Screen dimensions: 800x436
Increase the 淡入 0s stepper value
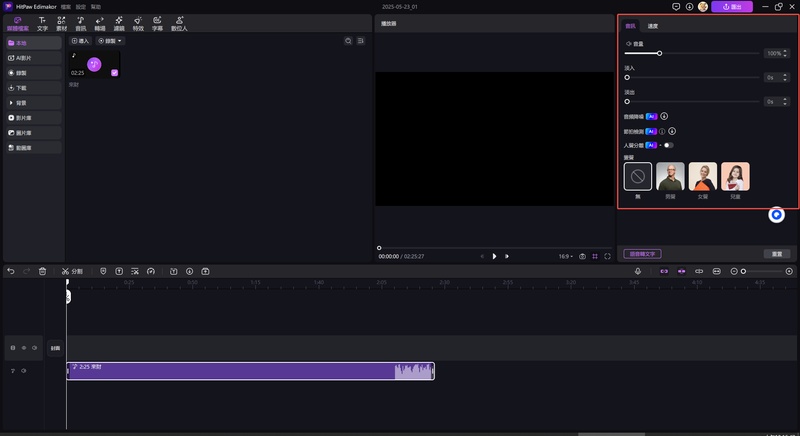[785, 75]
